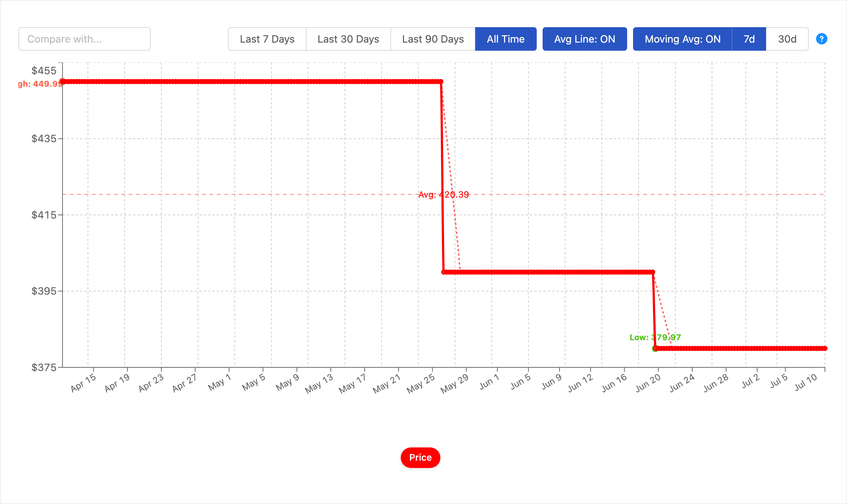This screenshot has height=504, width=847.
Task: Click the Apr 15 x-axis label
Action: [x=83, y=383]
